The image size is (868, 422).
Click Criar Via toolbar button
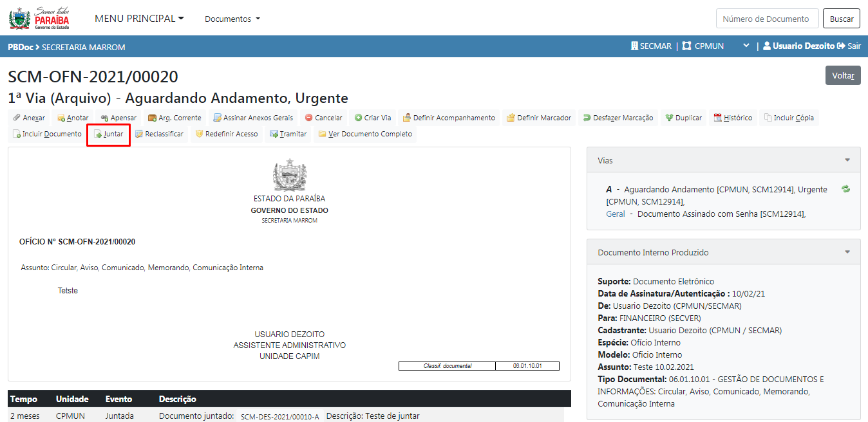coord(373,118)
